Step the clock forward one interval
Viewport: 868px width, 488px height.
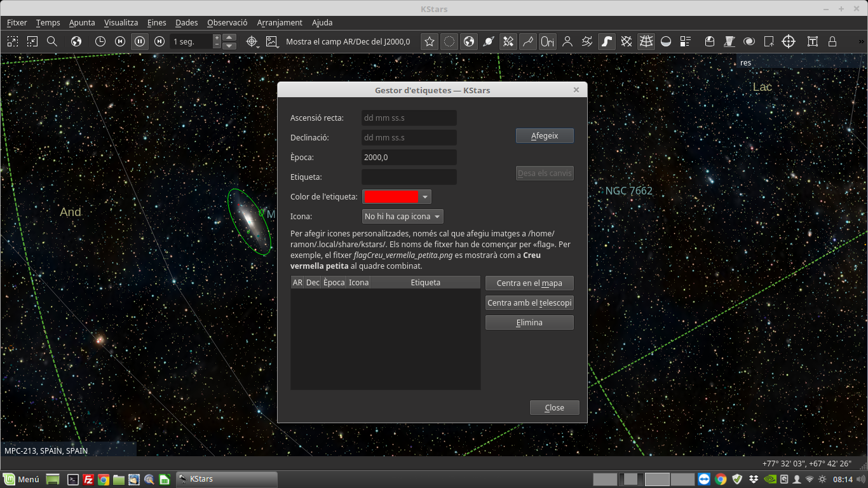159,41
